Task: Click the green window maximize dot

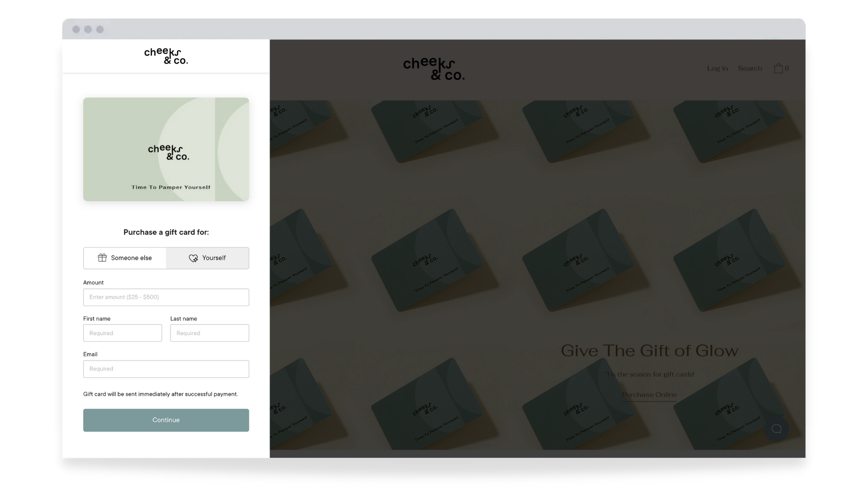Action: click(x=100, y=29)
